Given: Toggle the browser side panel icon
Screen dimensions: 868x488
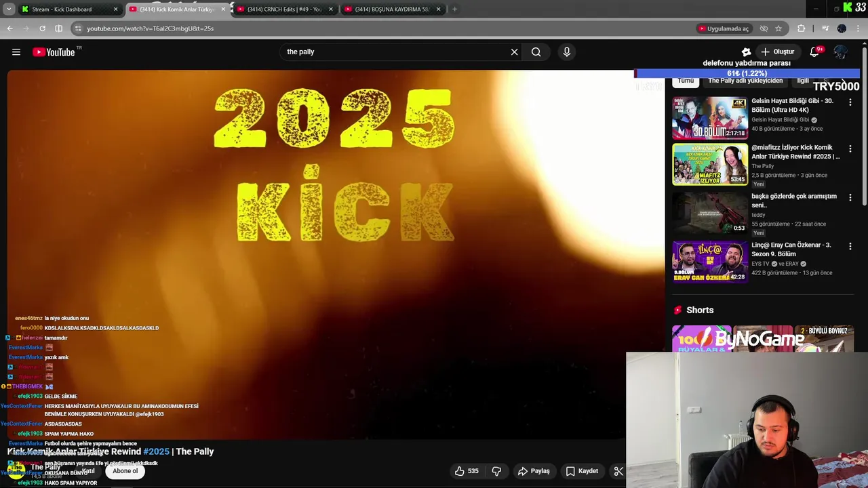Looking at the screenshot, I should [x=58, y=28].
